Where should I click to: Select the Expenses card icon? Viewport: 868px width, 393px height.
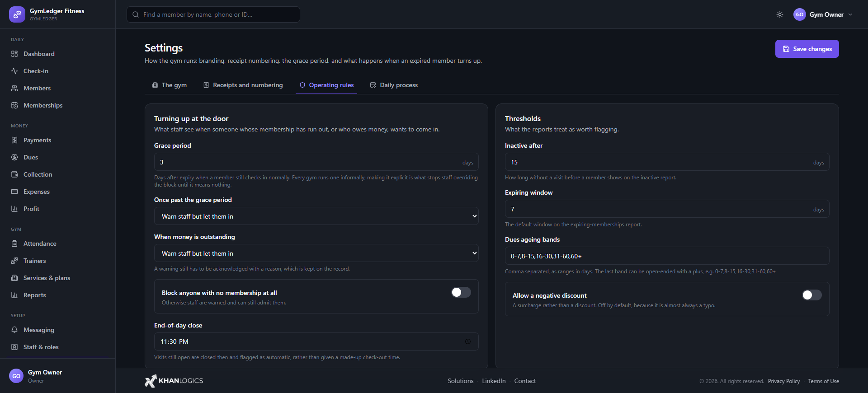click(x=14, y=192)
